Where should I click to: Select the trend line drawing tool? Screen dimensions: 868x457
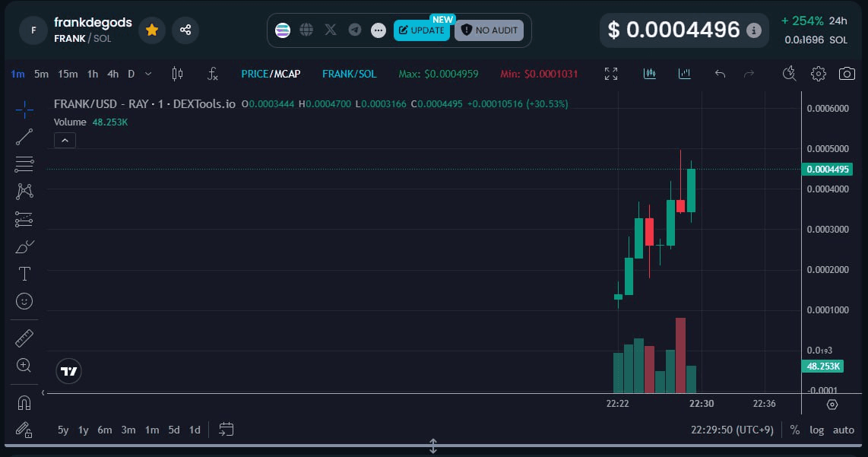[x=24, y=137]
